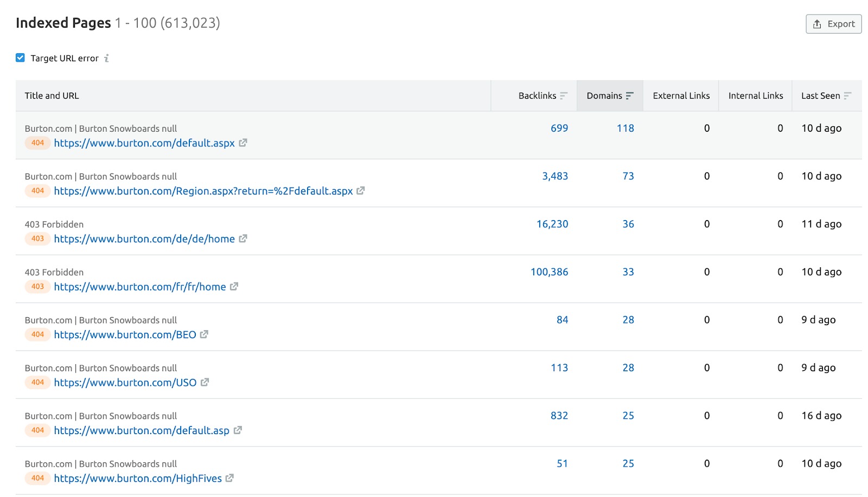Click the 403 badge on /fr/fr/home row
Viewport: 868px width, 497px height.
click(37, 287)
